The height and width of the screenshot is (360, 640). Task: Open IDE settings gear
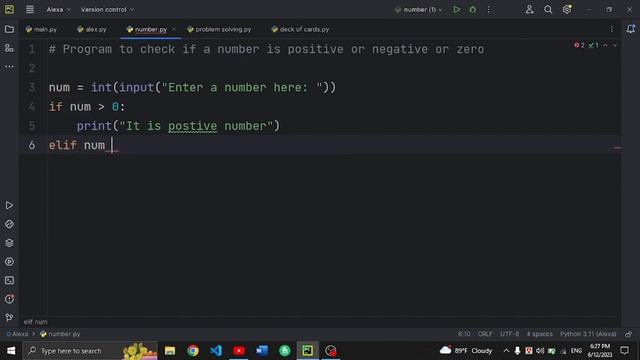click(x=567, y=9)
